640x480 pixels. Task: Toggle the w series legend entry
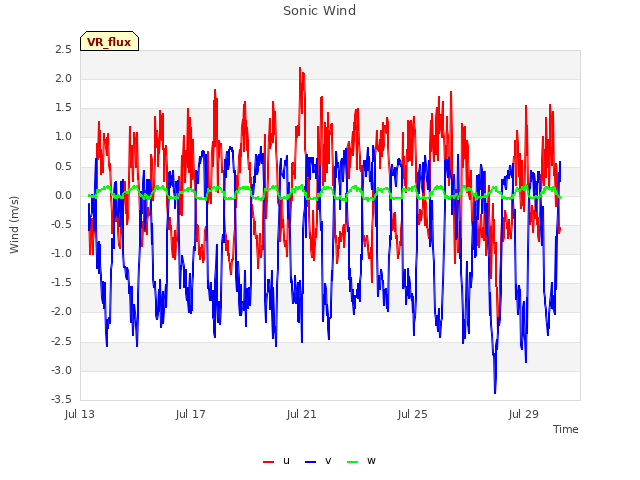point(361,461)
